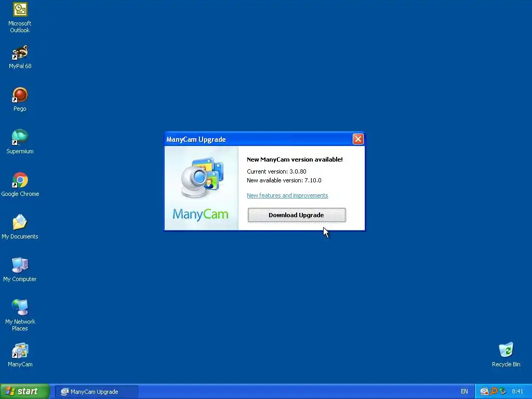The width and height of the screenshot is (532, 399).
Task: Open the Windows Start menu
Action: click(x=24, y=392)
